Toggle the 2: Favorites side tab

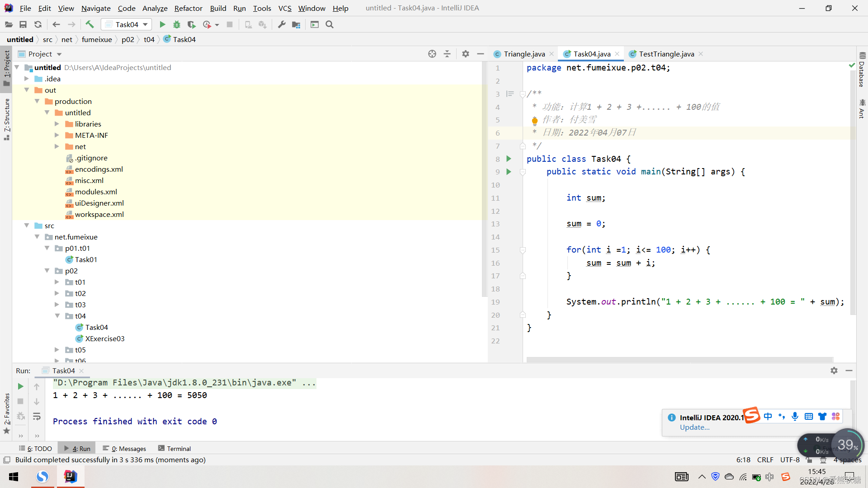coord(6,413)
